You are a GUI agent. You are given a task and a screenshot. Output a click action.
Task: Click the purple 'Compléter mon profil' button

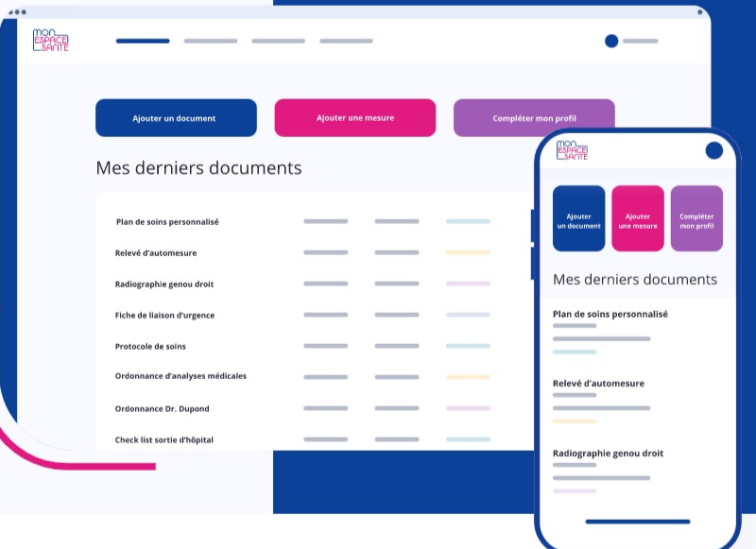coord(534,117)
